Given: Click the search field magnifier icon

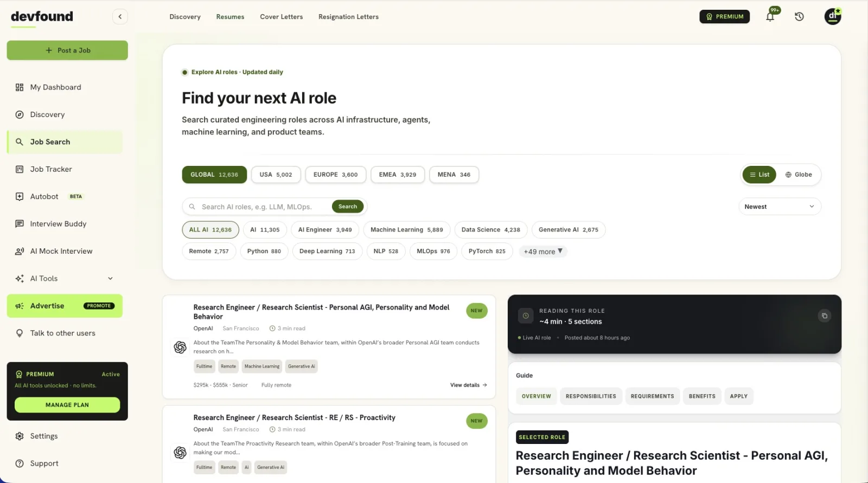Looking at the screenshot, I should point(192,207).
